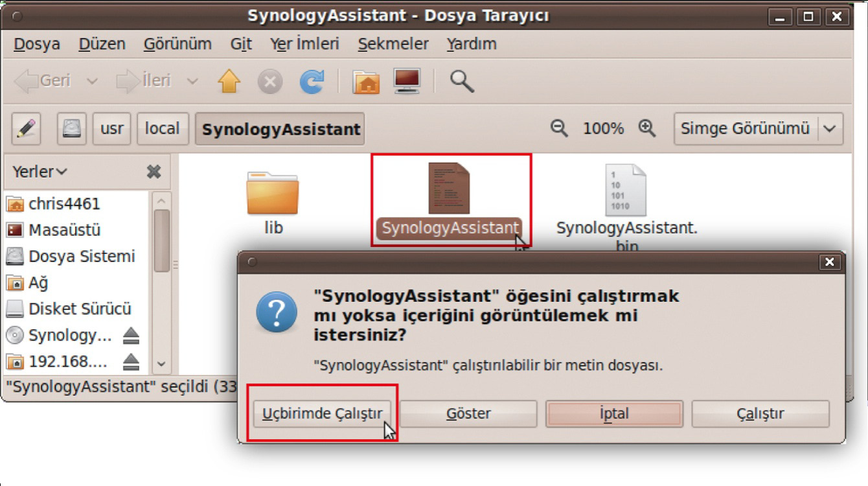Viewport: 868px width, 486px height.
Task: Open the Geri history dropdown arrow
Action: (91, 82)
